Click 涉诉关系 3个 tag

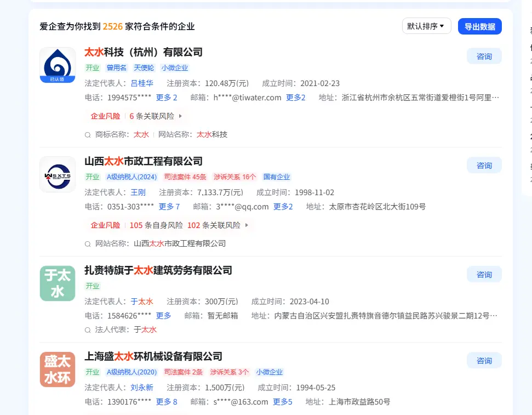pyautogui.click(x=230, y=372)
